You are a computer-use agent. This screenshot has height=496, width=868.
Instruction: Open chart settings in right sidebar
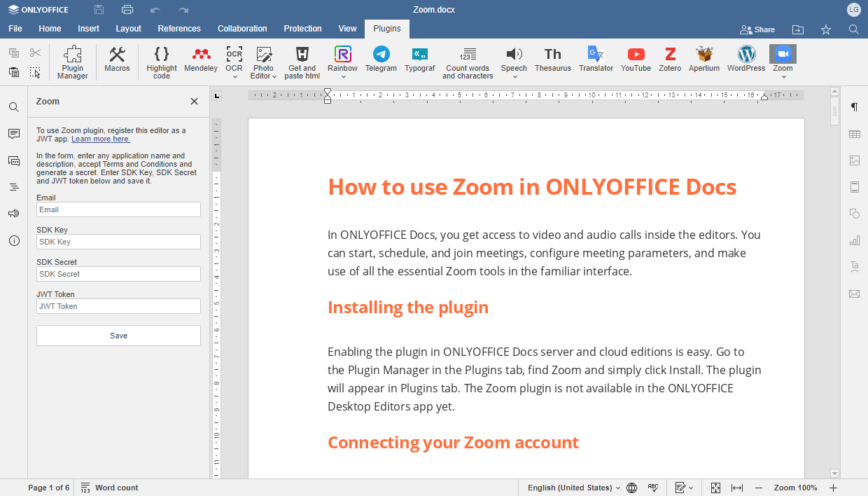[854, 240]
